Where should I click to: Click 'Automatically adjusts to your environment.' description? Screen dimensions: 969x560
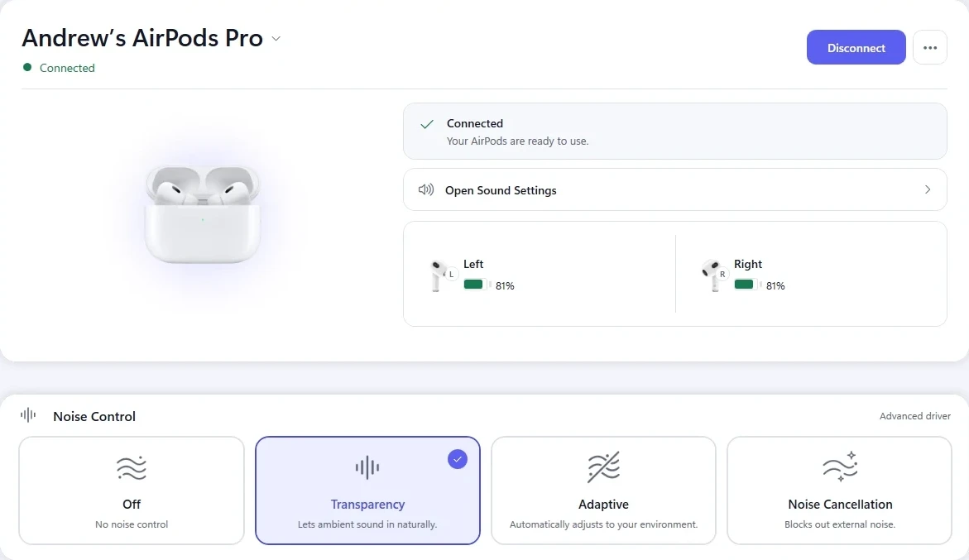[603, 524]
